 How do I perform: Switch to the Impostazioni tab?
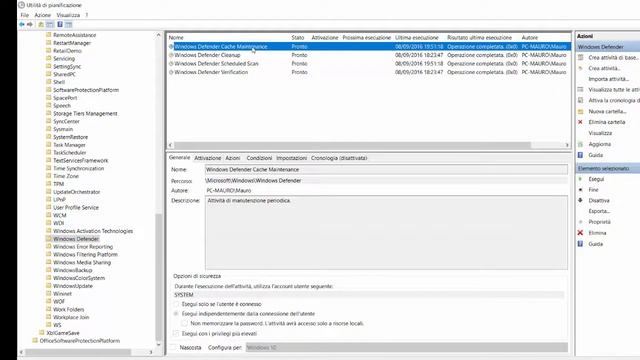[291, 158]
